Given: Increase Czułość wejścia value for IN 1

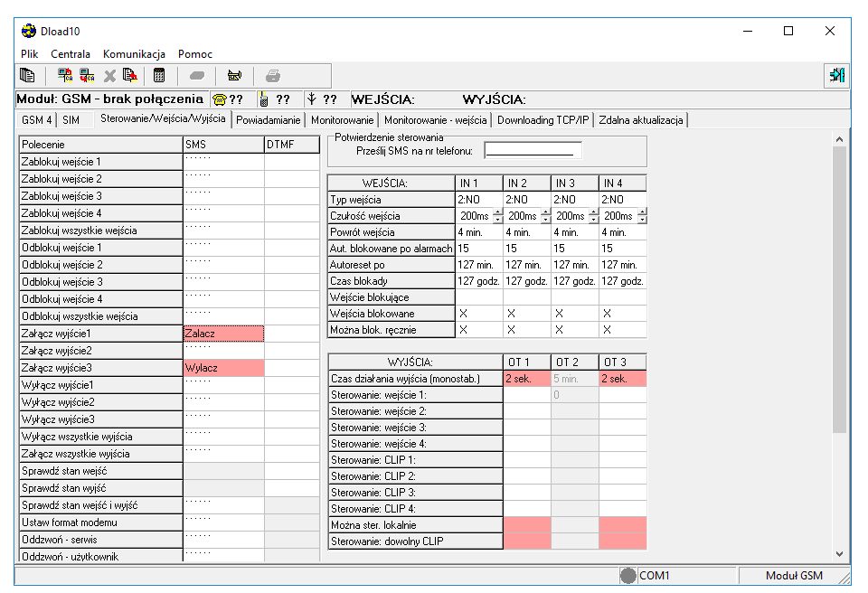Looking at the screenshot, I should 497,212.
